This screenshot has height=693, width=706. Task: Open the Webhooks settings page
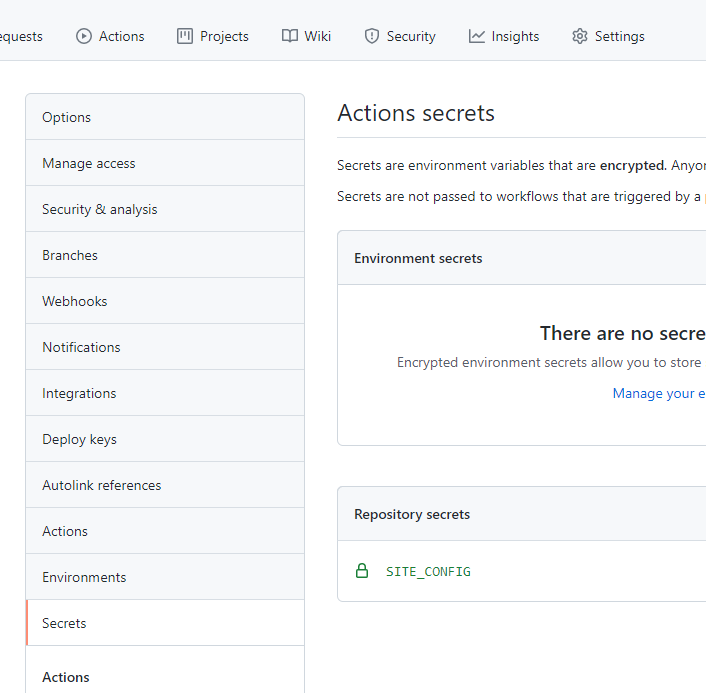[165, 301]
